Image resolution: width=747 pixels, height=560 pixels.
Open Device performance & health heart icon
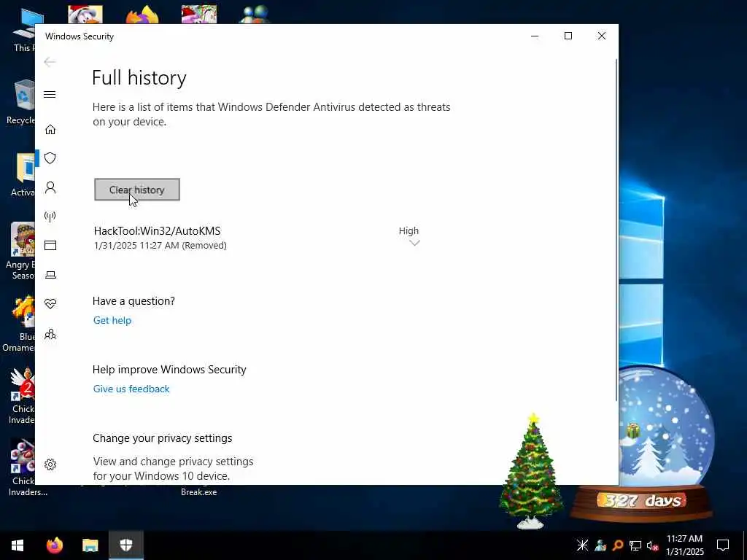tap(50, 304)
